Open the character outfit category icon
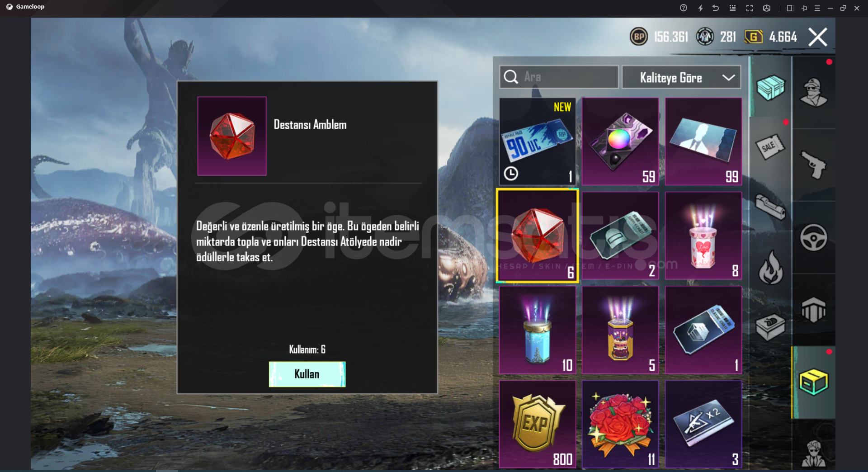Image resolution: width=868 pixels, height=472 pixels. [x=814, y=93]
